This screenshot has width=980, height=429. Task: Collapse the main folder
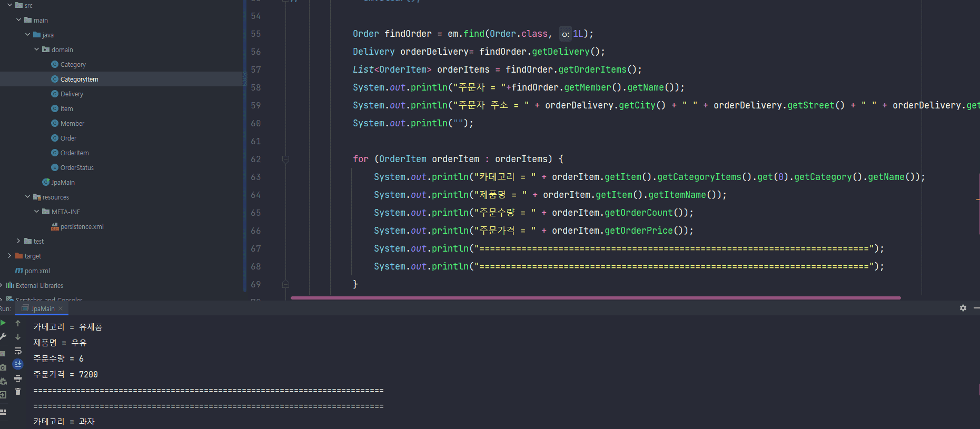tap(18, 20)
